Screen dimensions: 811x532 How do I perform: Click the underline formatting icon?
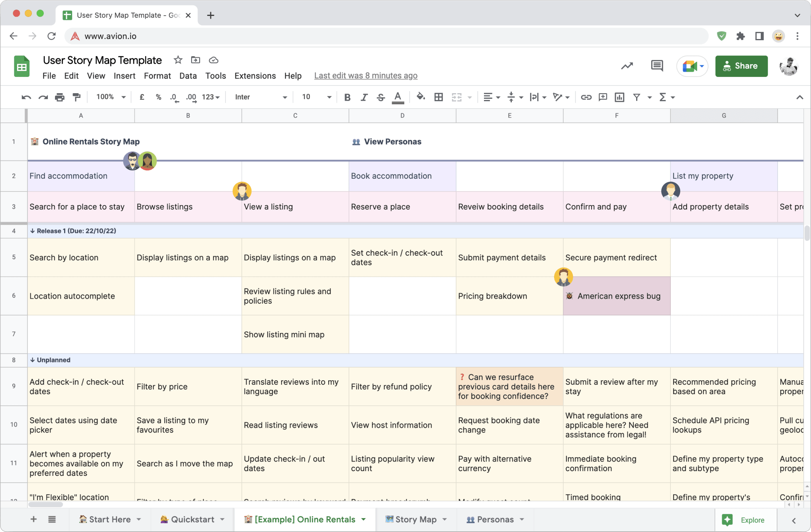click(398, 97)
